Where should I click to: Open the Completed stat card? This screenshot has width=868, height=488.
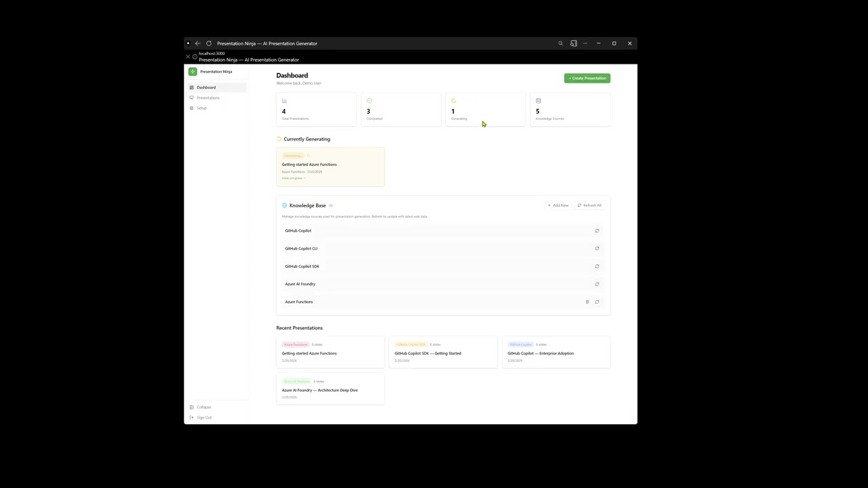point(401,109)
